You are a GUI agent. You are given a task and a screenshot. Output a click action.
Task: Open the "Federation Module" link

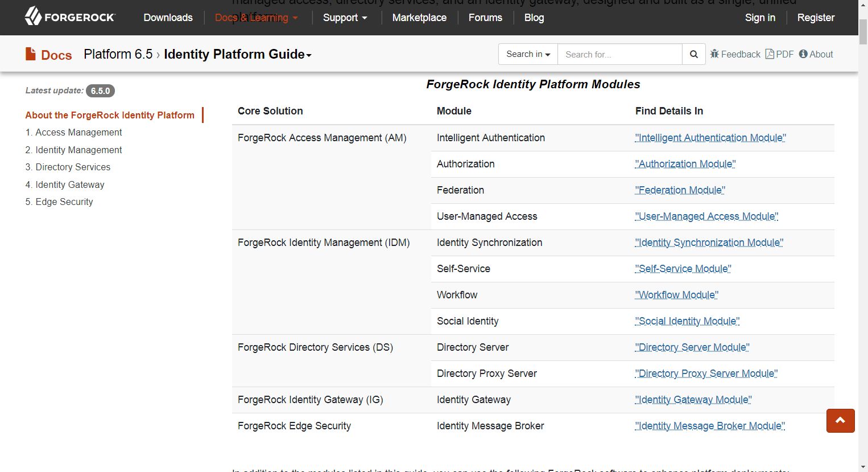point(680,190)
